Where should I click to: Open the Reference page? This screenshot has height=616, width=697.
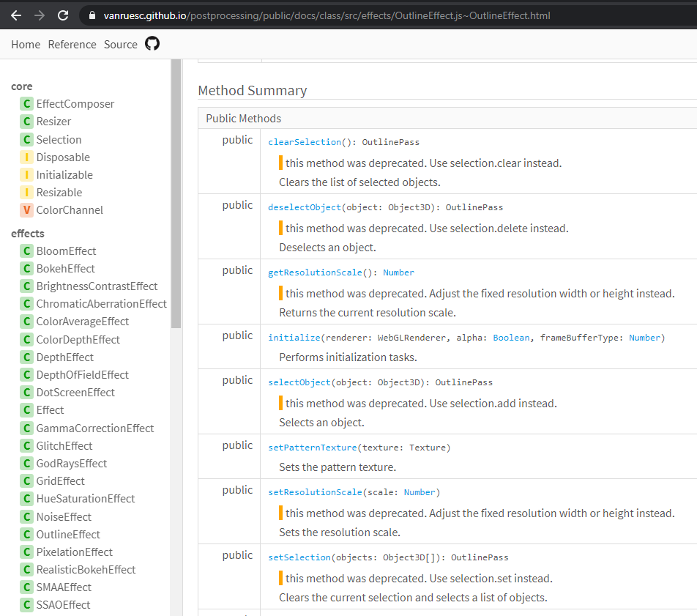72,44
